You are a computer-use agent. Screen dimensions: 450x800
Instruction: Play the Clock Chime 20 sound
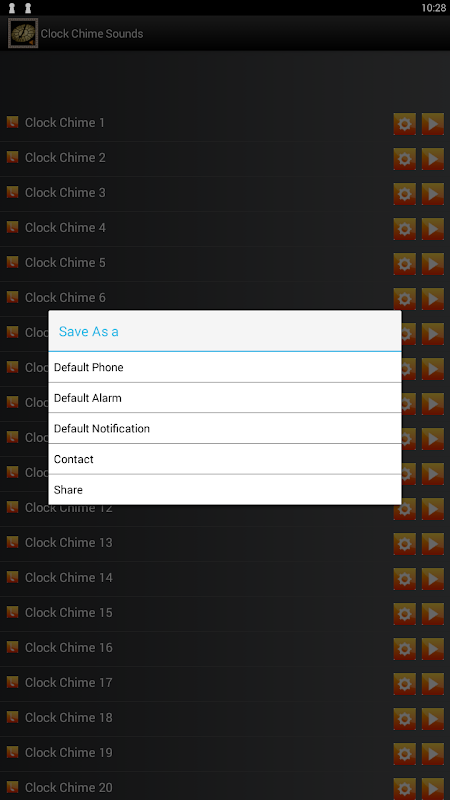coord(433,788)
